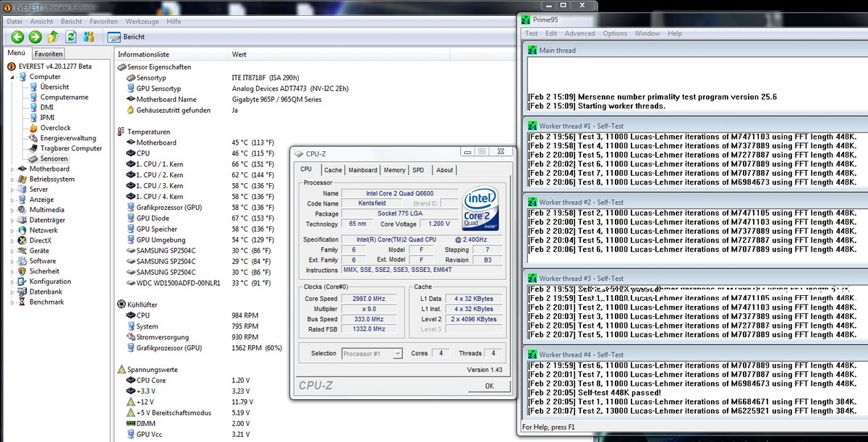
Task: Go forward using EVEREST green right arrow
Action: click(35, 37)
